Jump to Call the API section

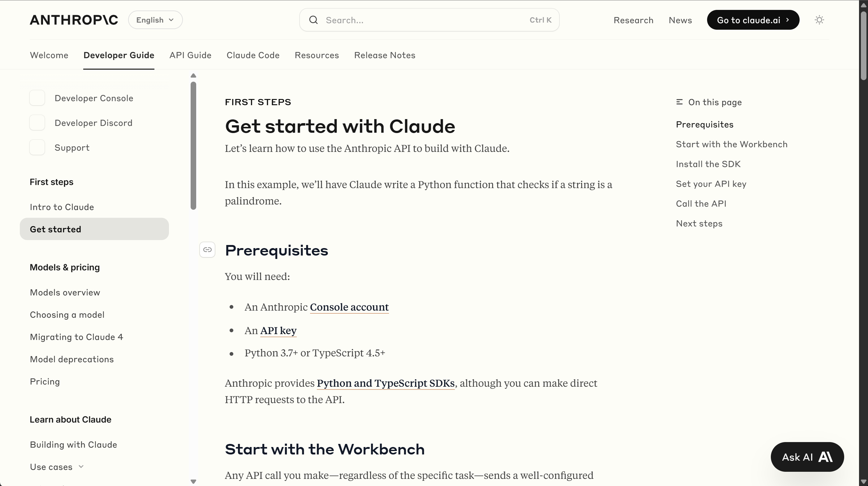(701, 204)
